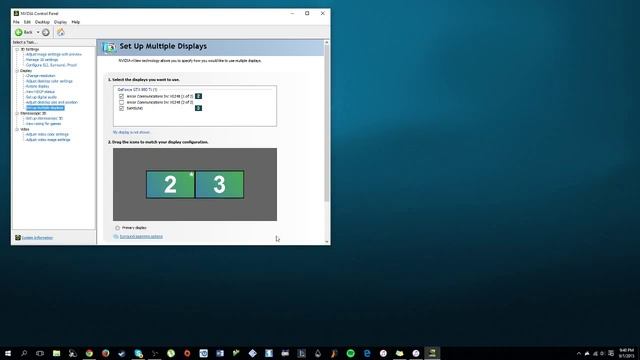Uncheck the SAMSUNG display checkbox

pyautogui.click(x=121, y=109)
